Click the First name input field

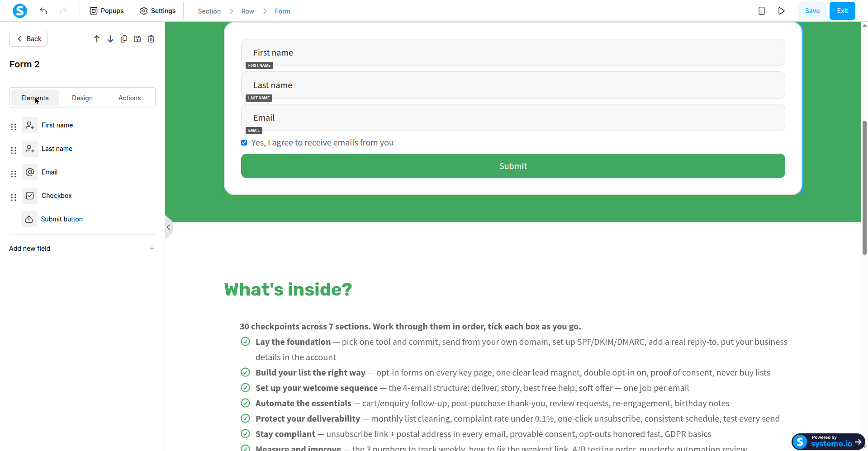point(513,52)
